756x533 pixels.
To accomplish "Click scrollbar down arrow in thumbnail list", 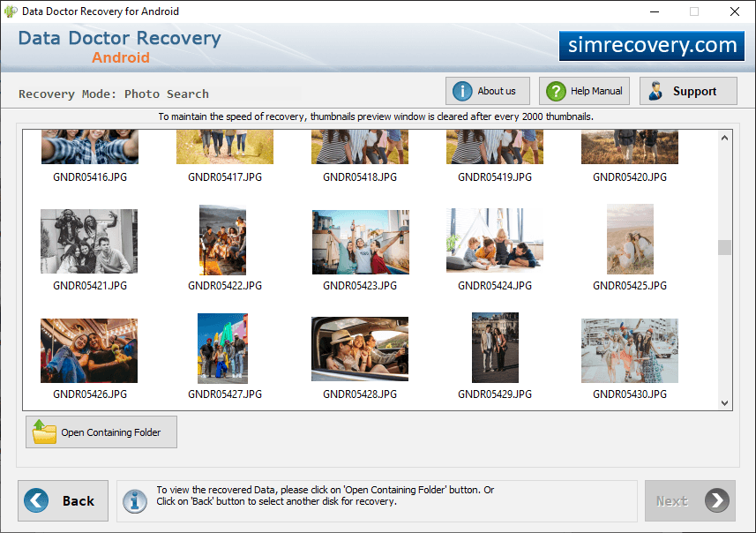I will pos(724,402).
